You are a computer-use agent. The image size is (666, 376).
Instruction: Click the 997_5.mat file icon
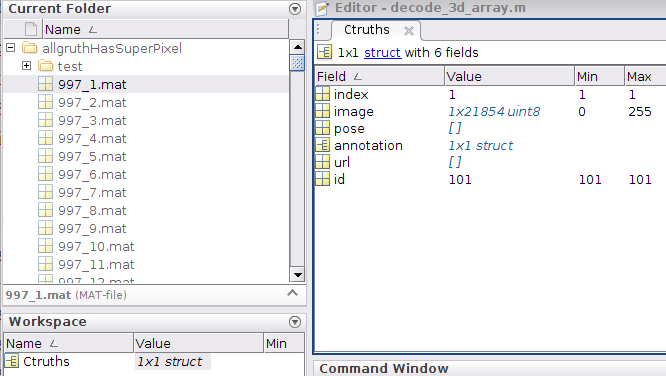pyautogui.click(x=45, y=156)
